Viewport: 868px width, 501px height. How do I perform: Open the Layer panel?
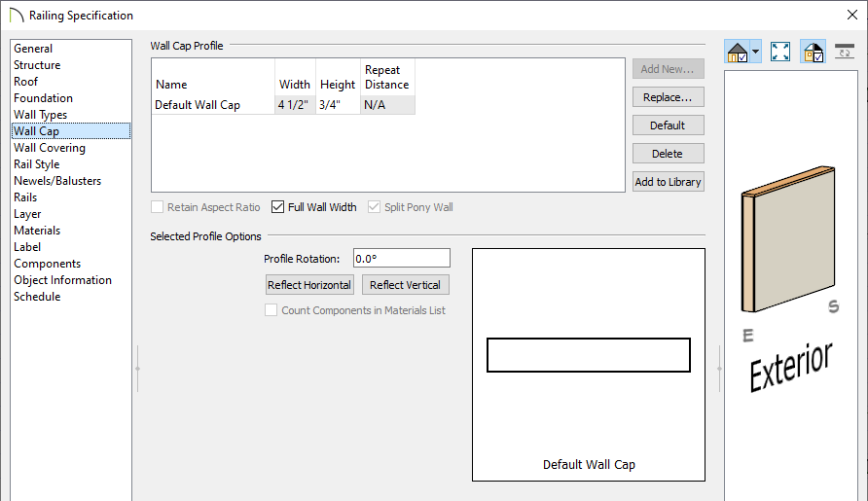point(27,214)
